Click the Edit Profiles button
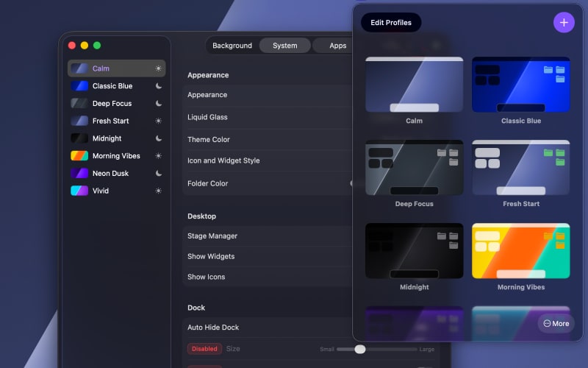588x368 pixels. (391, 23)
